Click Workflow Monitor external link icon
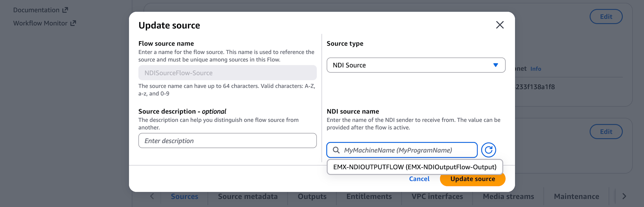This screenshot has height=207, width=644. point(73,23)
